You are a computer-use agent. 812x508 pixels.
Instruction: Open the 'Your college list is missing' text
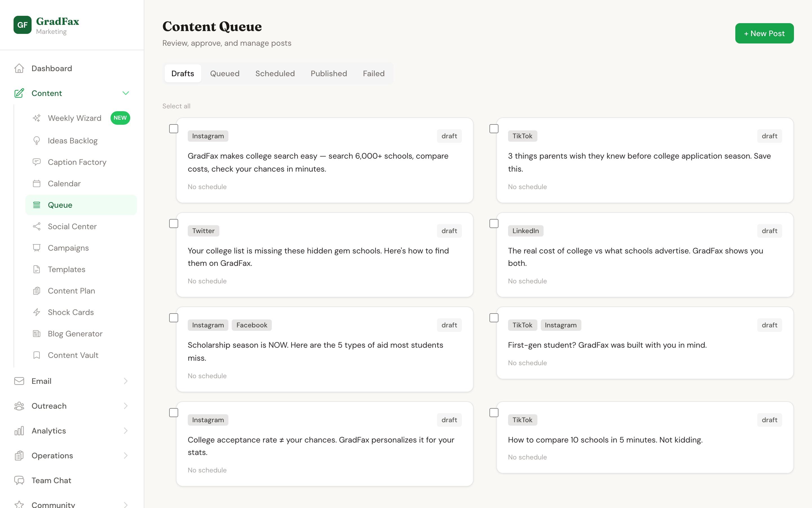[318, 257]
